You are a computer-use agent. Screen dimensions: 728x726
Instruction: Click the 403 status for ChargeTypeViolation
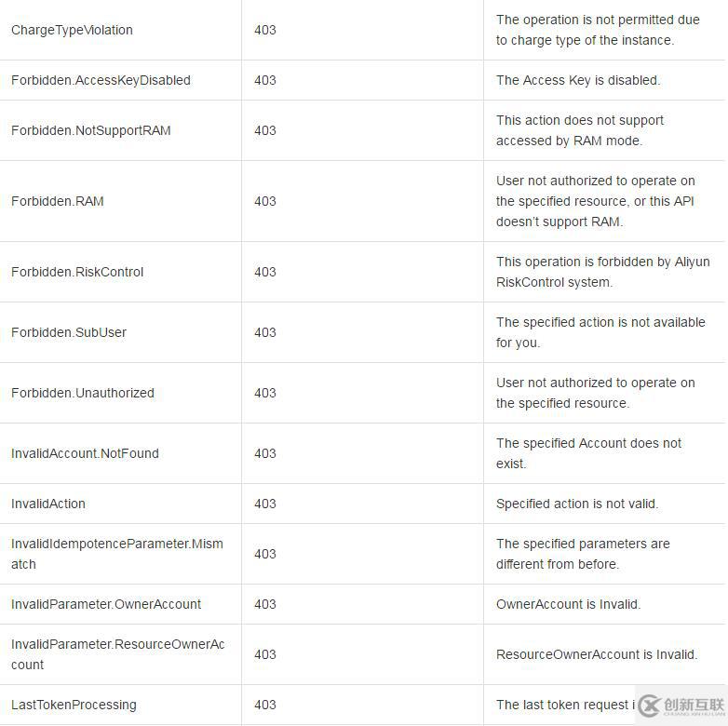coord(265,30)
